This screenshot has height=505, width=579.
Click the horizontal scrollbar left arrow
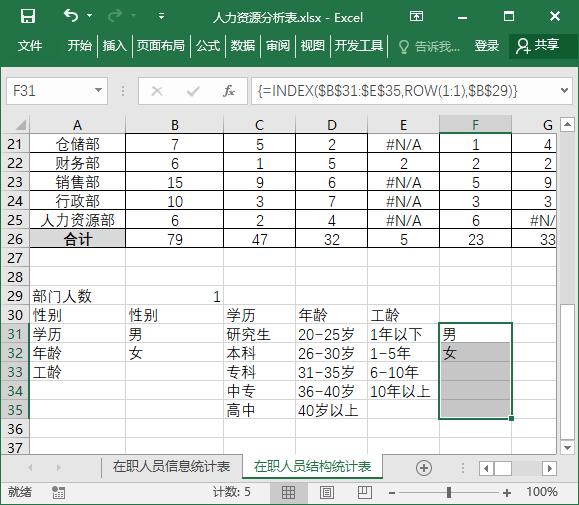click(x=486, y=468)
